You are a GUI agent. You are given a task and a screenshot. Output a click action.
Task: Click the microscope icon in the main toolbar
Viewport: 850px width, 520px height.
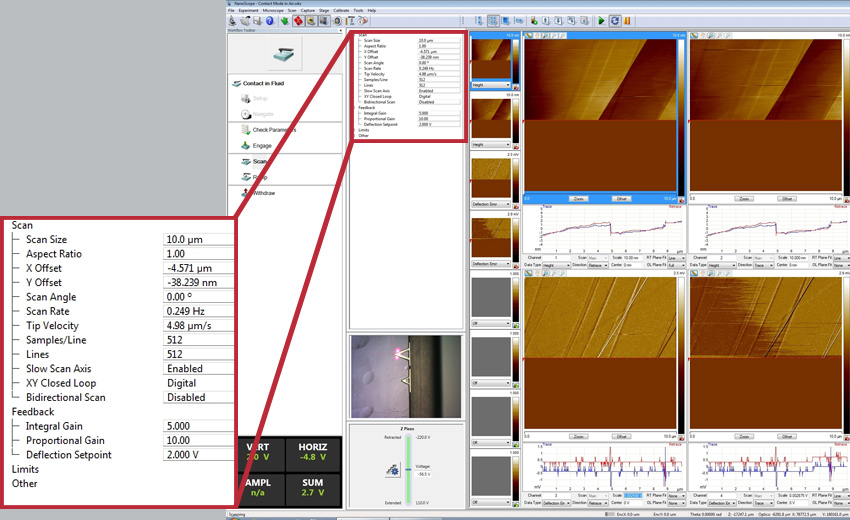coord(233,21)
